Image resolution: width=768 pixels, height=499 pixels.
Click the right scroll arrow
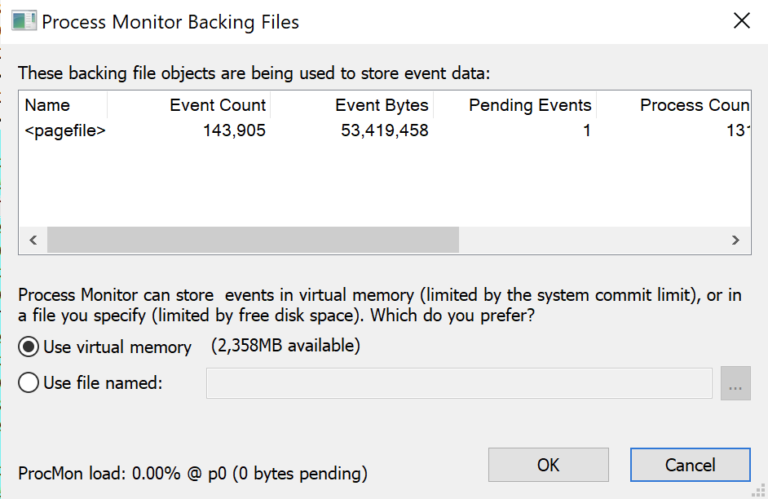coord(736,240)
